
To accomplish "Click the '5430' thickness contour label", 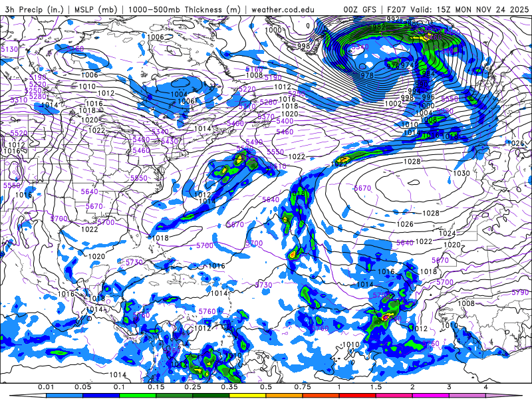I will [x=170, y=141].
